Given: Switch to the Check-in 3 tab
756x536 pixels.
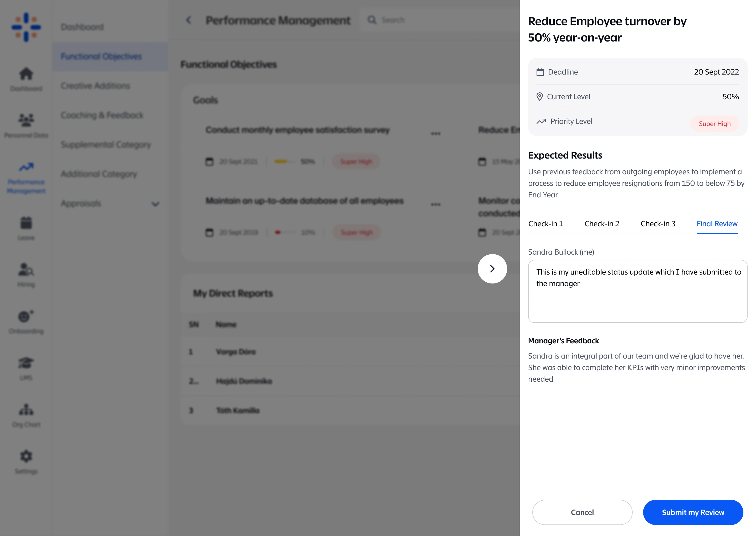Looking at the screenshot, I should (x=658, y=224).
